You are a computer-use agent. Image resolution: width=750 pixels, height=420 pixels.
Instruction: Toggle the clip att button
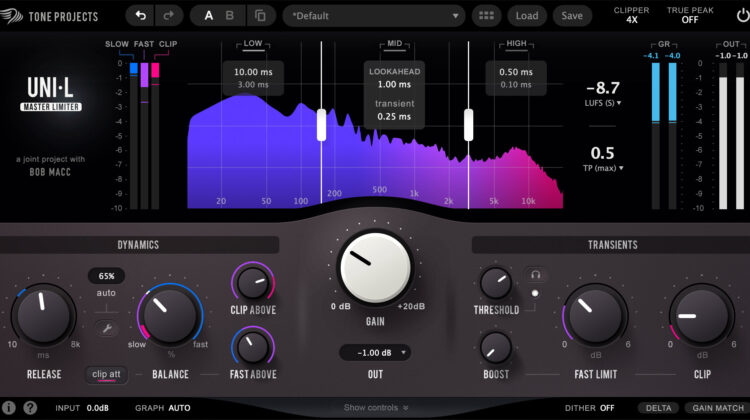tap(106, 375)
